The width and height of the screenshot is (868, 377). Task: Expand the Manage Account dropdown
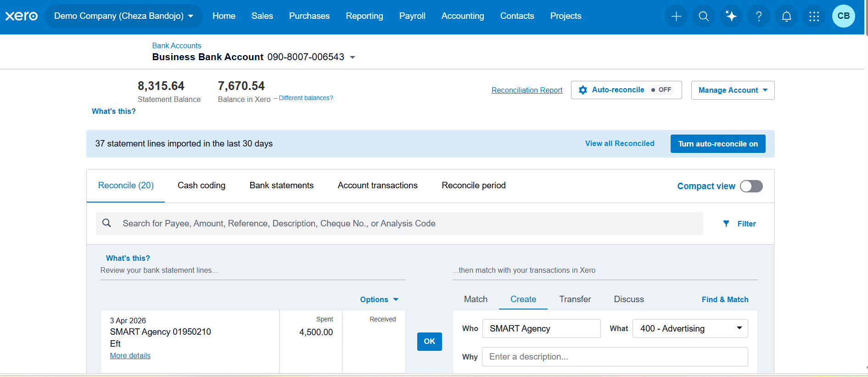click(x=733, y=90)
